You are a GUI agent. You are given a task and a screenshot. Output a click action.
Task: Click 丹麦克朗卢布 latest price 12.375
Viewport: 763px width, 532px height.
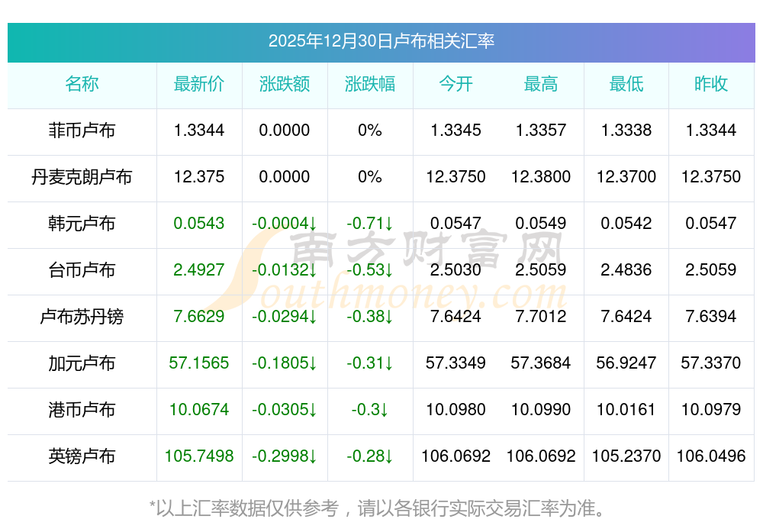[199, 176]
